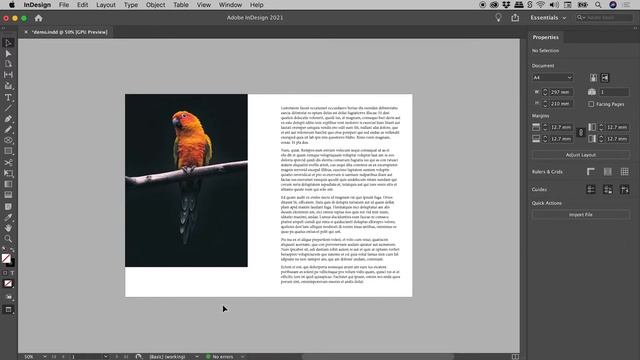Select the Gradient Feather tool

click(x=8, y=195)
